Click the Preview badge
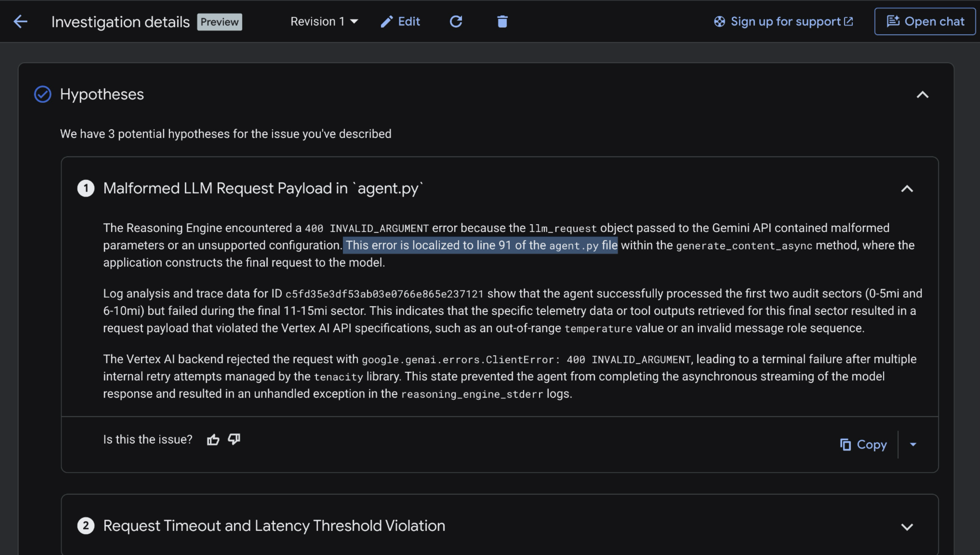The image size is (980, 555). (x=220, y=22)
